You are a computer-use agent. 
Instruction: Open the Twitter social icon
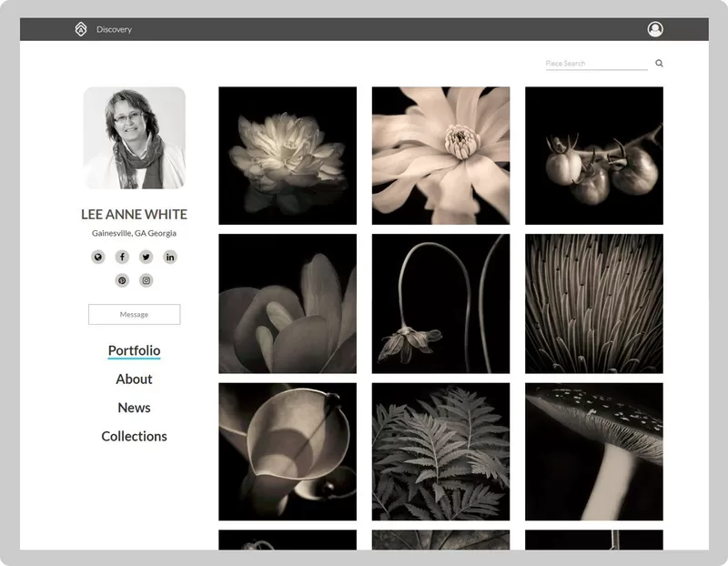click(x=147, y=257)
